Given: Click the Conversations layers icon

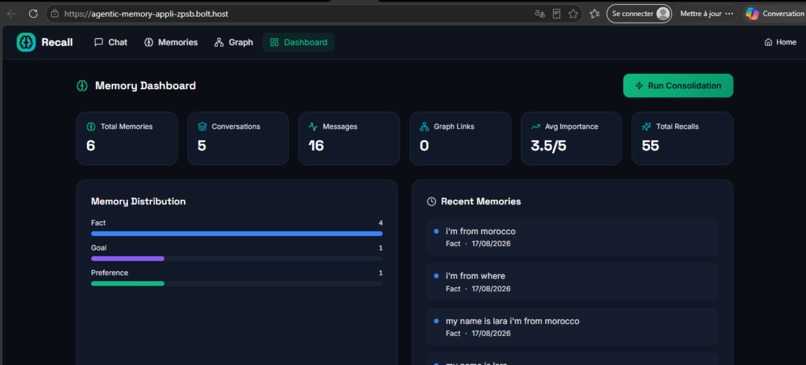Looking at the screenshot, I should point(202,126).
